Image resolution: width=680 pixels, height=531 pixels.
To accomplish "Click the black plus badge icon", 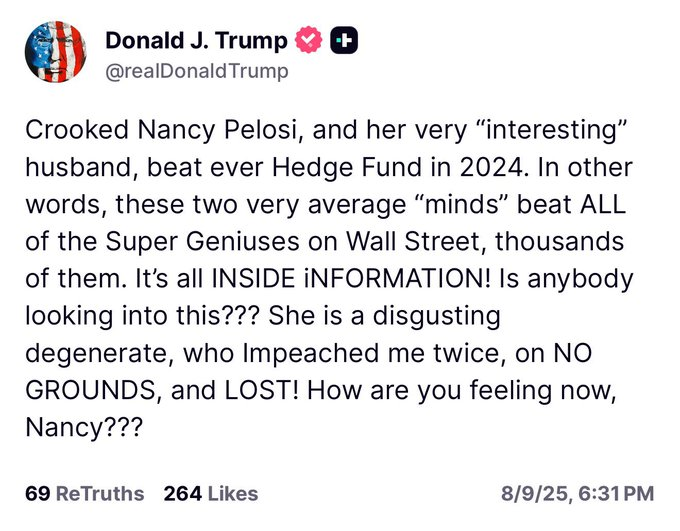I will click(344, 40).
